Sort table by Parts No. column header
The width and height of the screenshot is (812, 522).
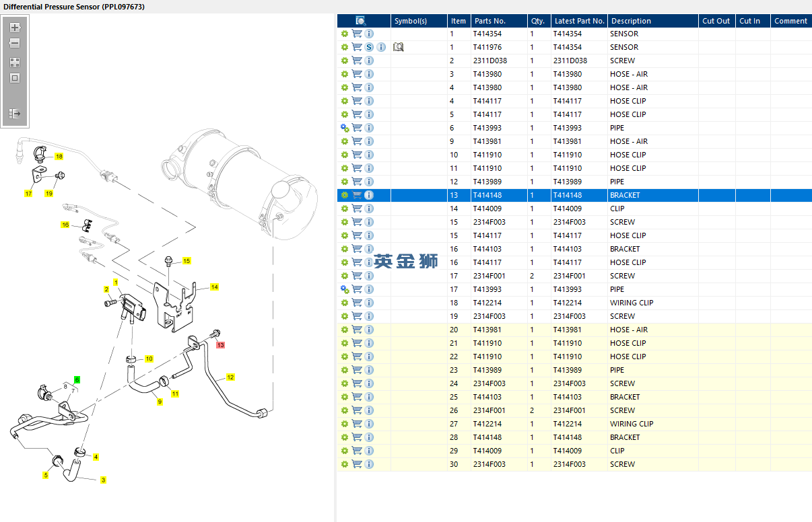(499, 21)
